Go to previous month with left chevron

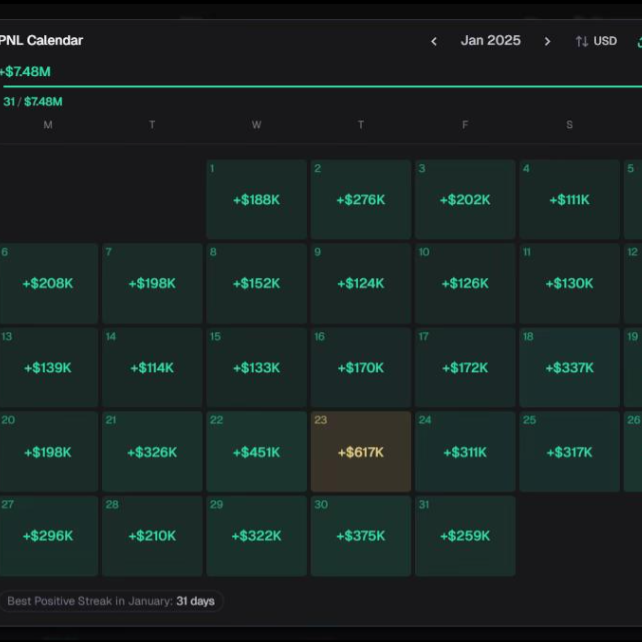(x=433, y=41)
